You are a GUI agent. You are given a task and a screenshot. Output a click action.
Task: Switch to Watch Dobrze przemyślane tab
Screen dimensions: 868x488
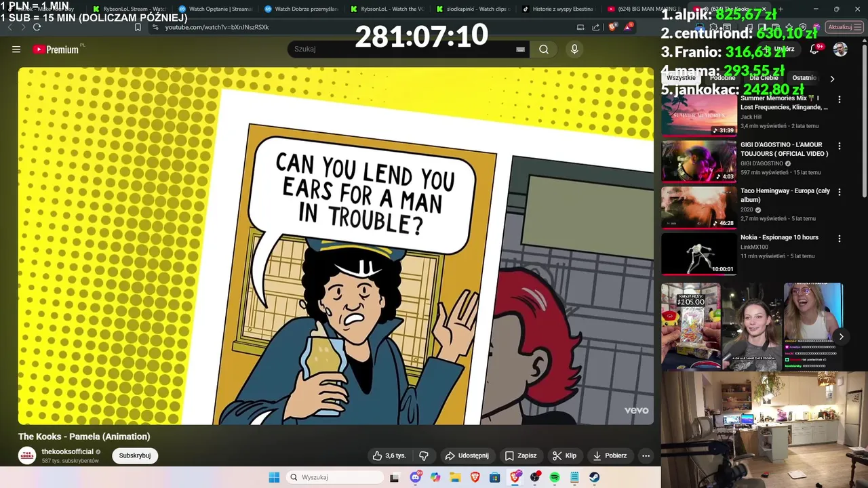pos(301,9)
